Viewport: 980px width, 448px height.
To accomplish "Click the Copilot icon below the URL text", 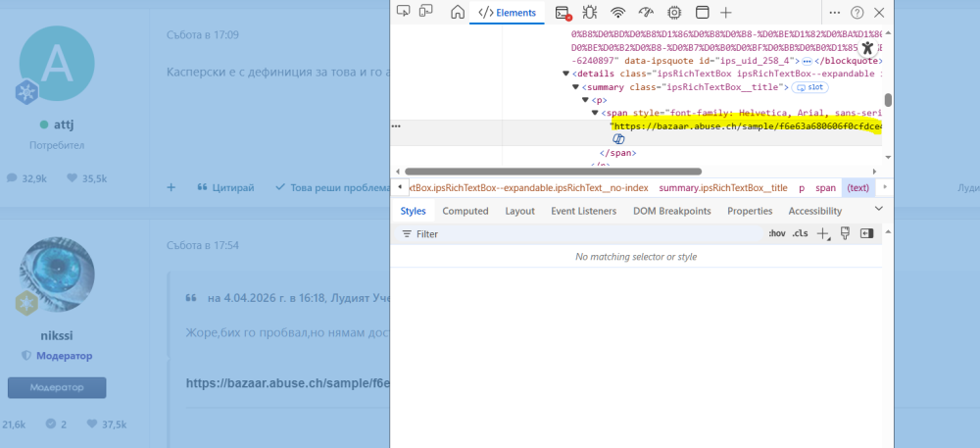I will click(618, 138).
